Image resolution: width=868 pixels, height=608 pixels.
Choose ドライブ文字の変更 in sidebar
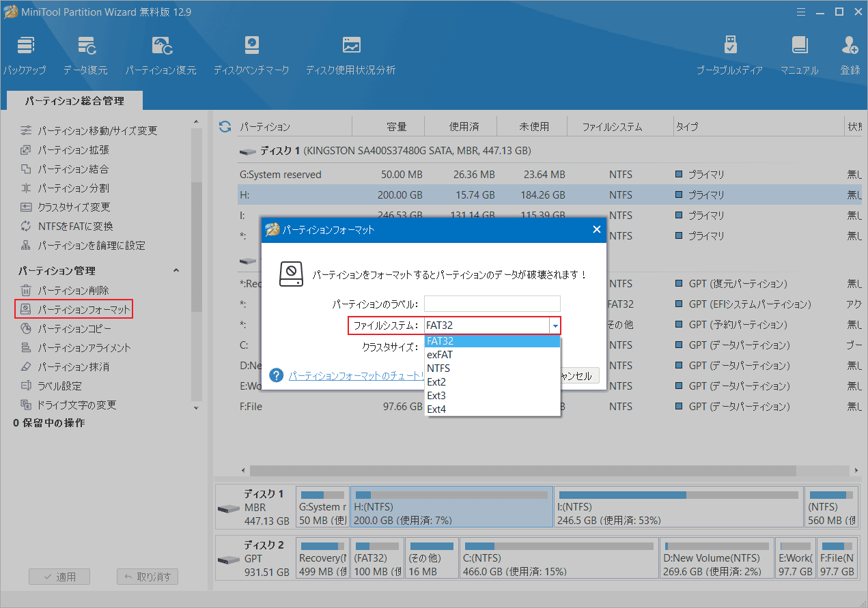[x=68, y=405]
